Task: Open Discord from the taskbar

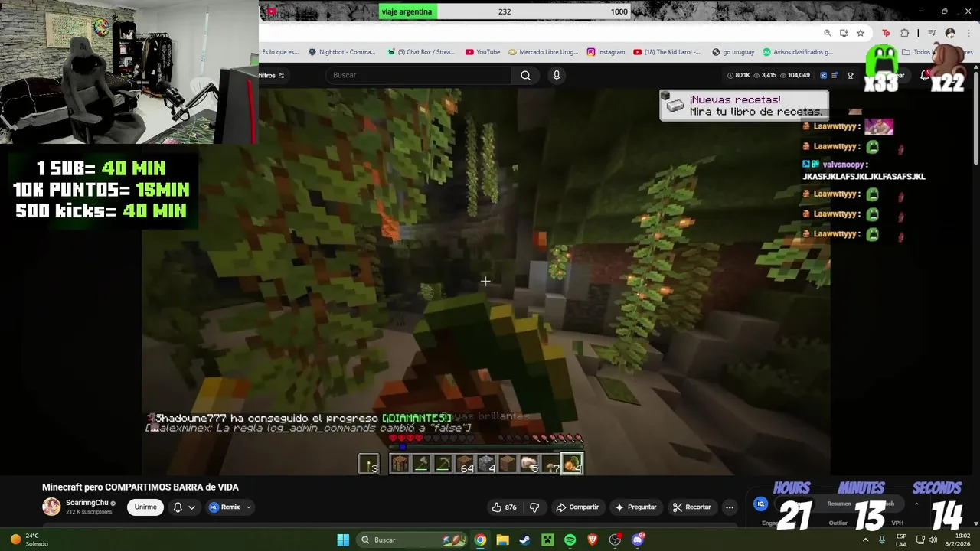Action: [638, 540]
